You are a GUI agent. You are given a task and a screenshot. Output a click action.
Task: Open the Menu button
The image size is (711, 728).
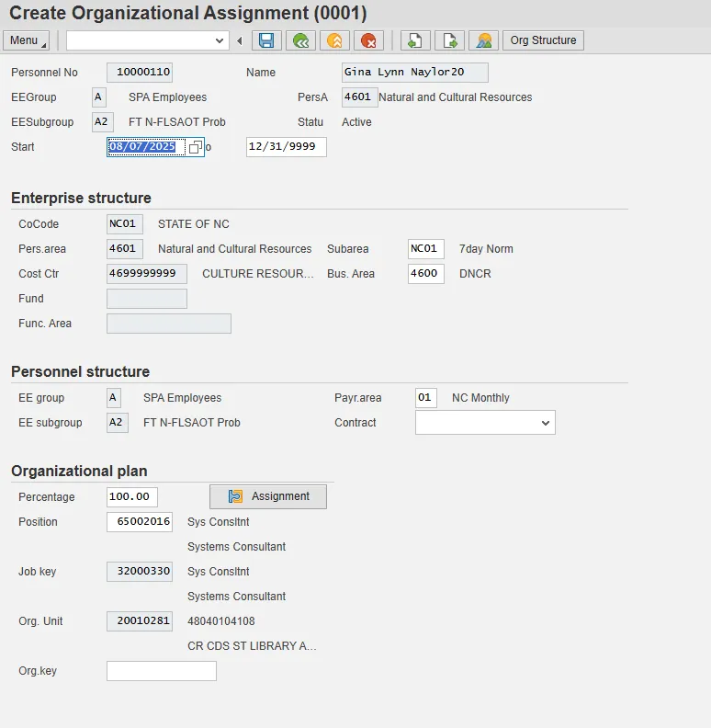[x=26, y=40]
